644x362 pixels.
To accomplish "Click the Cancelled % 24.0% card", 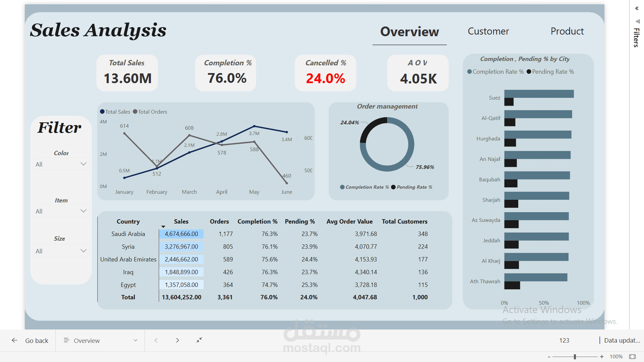I will pyautogui.click(x=325, y=73).
